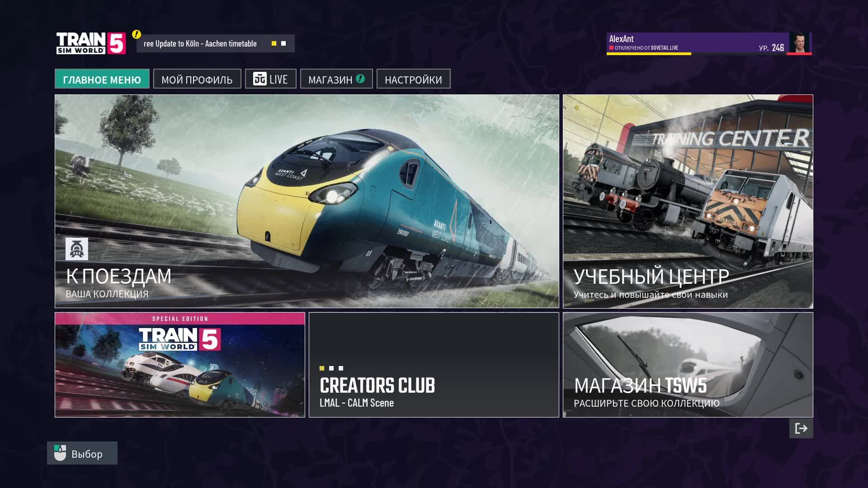Image resolution: width=868 pixels, height=488 pixels.
Task: Open the К ПОЕЗДАМ collection tile
Action: point(307,202)
